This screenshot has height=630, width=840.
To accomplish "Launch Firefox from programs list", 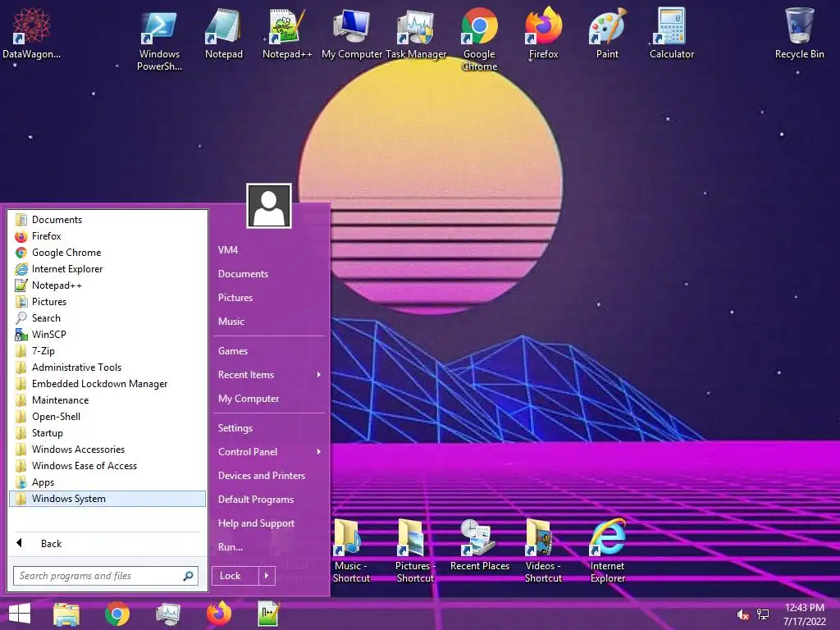I will pyautogui.click(x=107, y=236).
